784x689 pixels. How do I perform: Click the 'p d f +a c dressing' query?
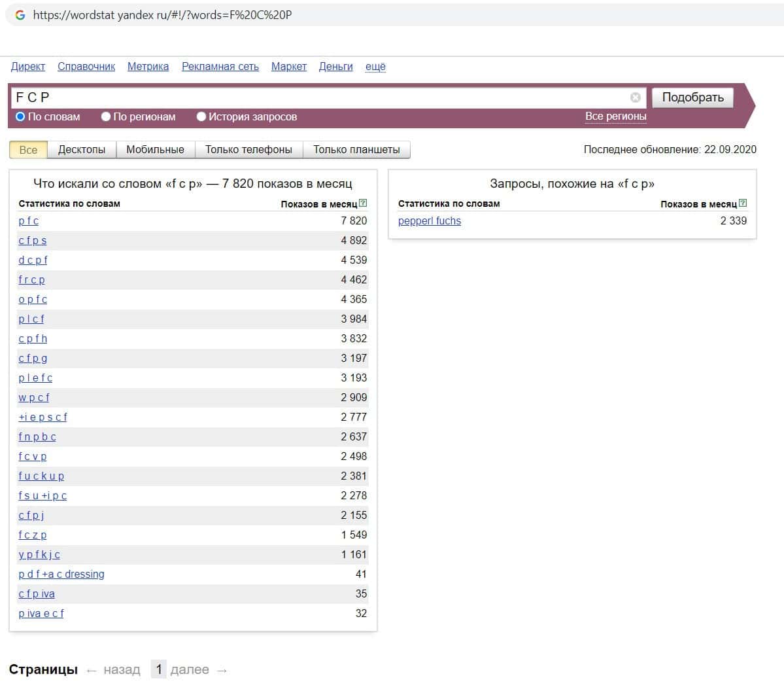click(x=61, y=574)
